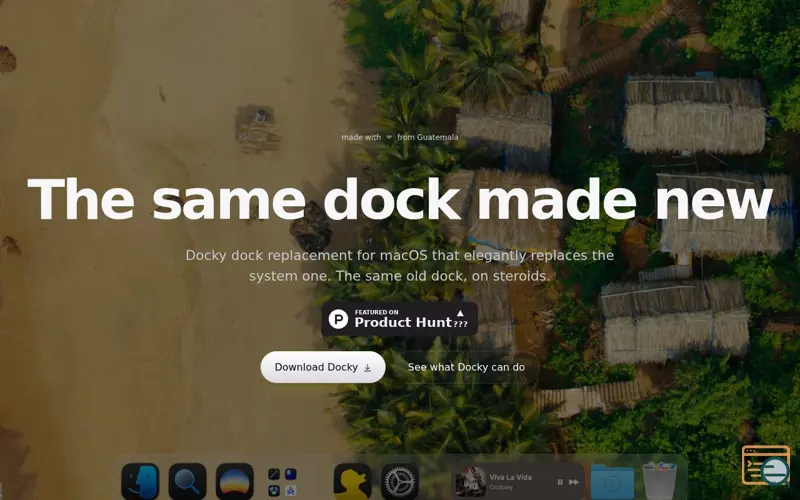Click the Product Hunt P logo

point(338,319)
